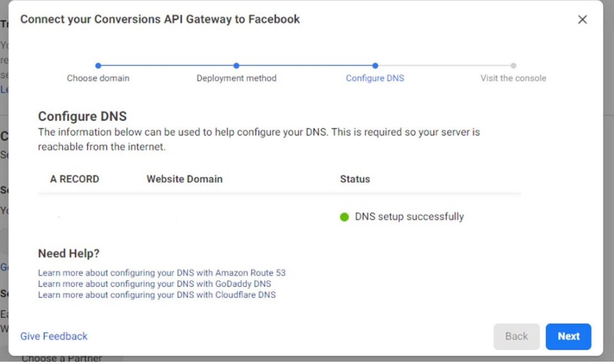Click the Configure DNS step dot

click(375, 66)
